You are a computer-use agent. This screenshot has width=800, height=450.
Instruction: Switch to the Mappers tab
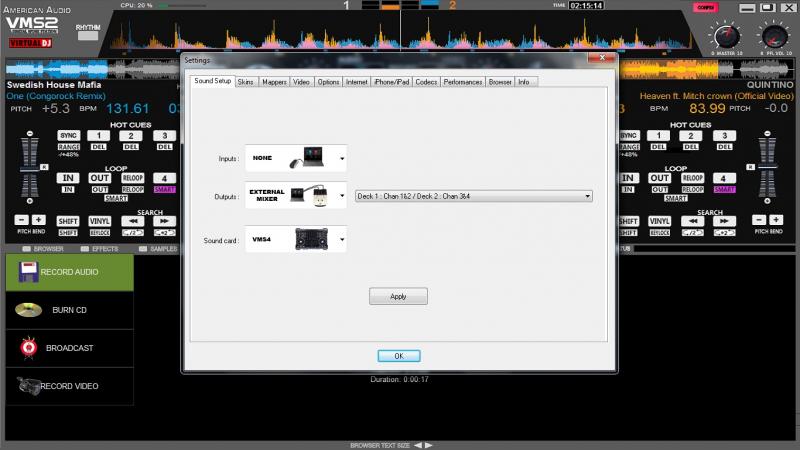pyautogui.click(x=274, y=82)
